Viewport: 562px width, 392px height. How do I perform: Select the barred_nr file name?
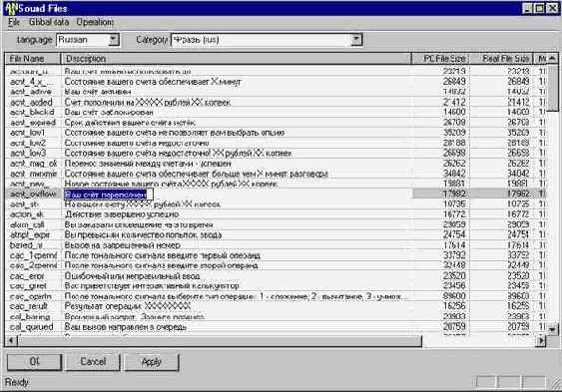(26, 245)
